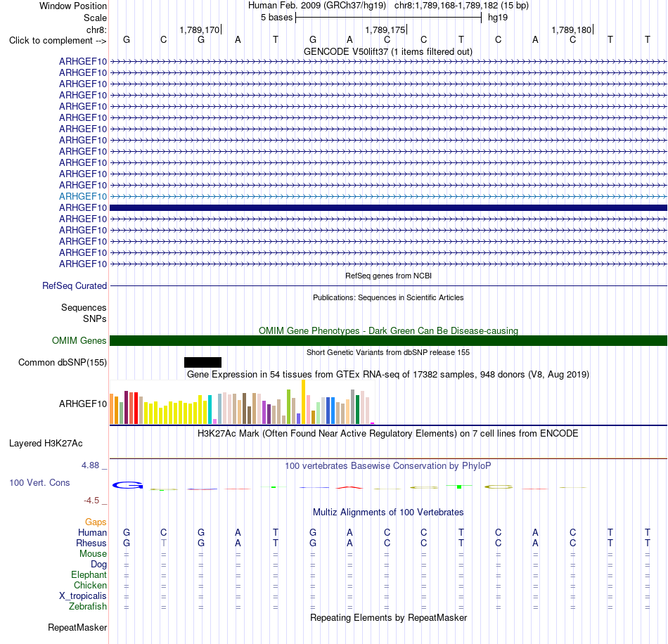This screenshot has width=668, height=644.
Task: Click the cyan bar in the GTEx chart
Action: (210, 409)
